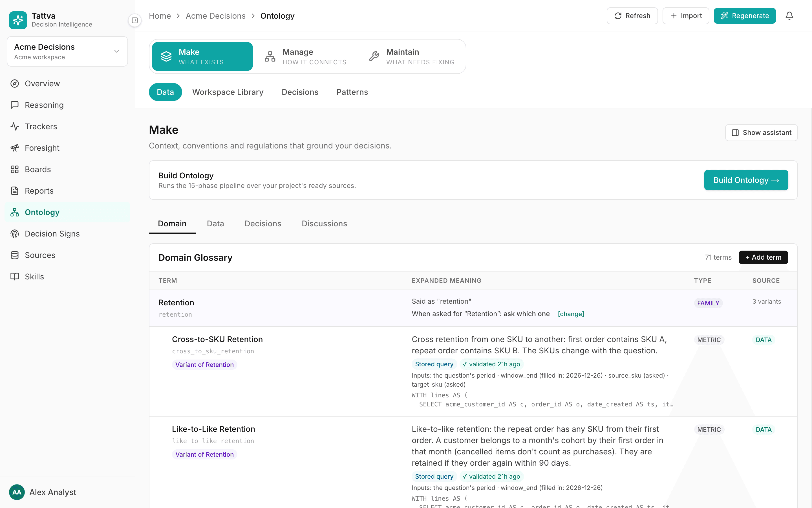This screenshot has width=812, height=508.
Task: Collapse the sidebar with the panel icon
Action: click(x=135, y=21)
